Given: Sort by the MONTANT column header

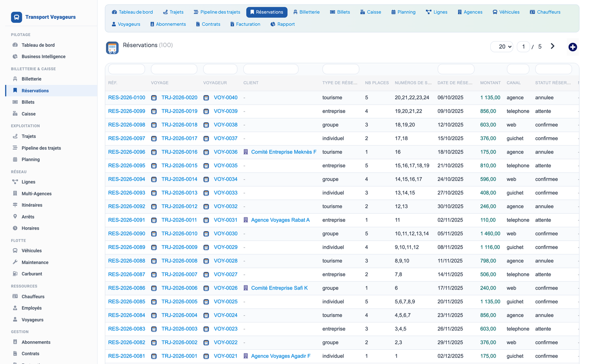Looking at the screenshot, I should tap(490, 83).
